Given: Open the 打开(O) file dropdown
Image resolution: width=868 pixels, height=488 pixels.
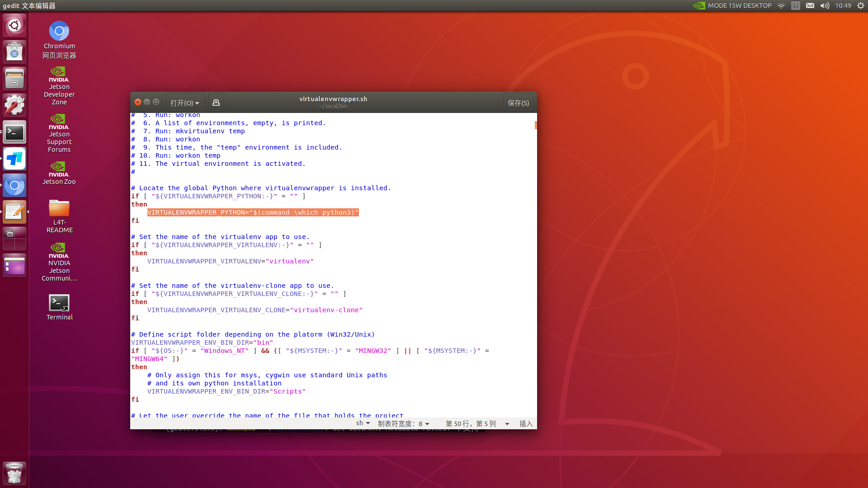Looking at the screenshot, I should (x=185, y=103).
